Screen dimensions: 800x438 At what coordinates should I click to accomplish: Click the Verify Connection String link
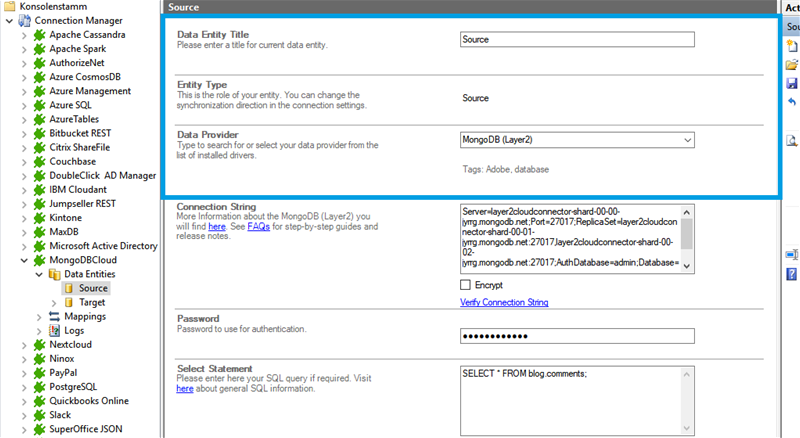[x=503, y=302]
